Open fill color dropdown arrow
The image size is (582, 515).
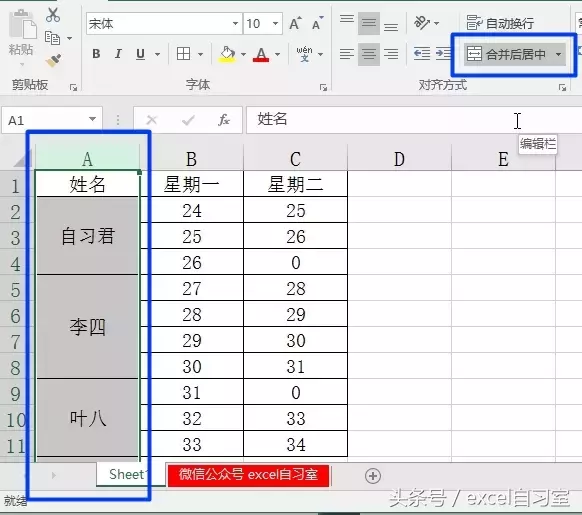[x=243, y=54]
